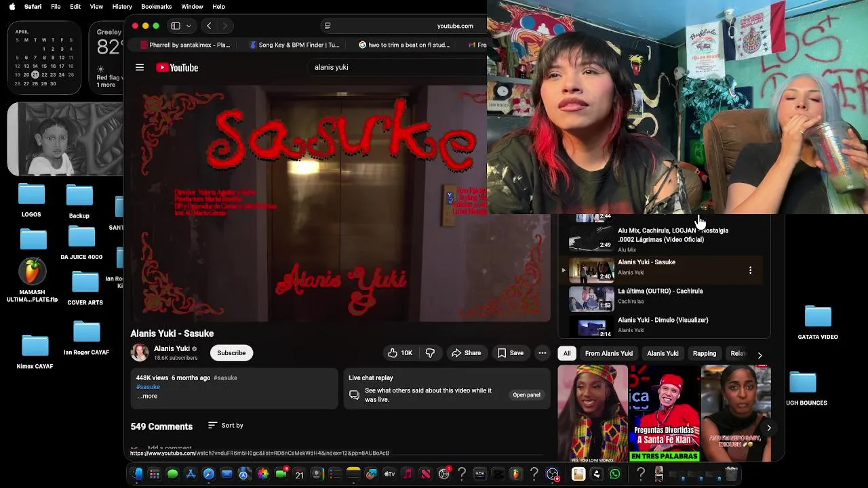Viewport: 868px width, 488px height.
Task: Open the COVER ARTS folder
Action: point(85,288)
